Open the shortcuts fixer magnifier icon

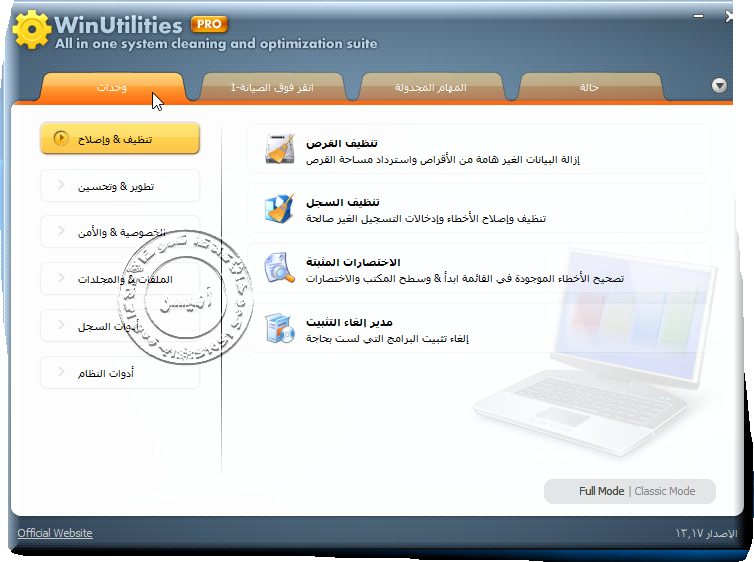(x=279, y=268)
